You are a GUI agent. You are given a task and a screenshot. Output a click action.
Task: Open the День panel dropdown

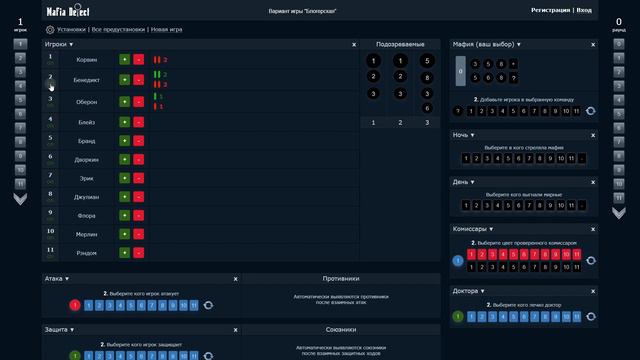point(473,182)
